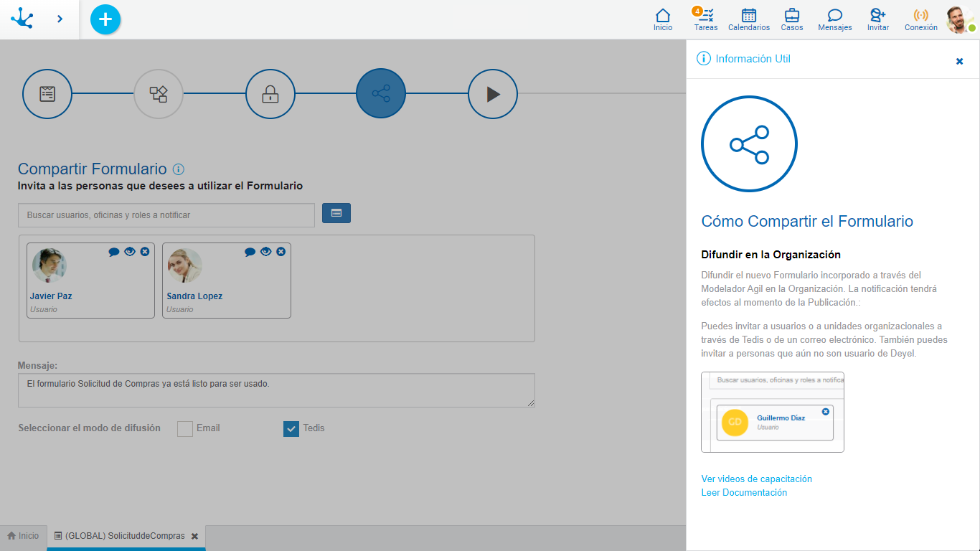Screen dimensions: 980x551
Task: Toggle eye icon on Javier Paz card
Action: [130, 252]
